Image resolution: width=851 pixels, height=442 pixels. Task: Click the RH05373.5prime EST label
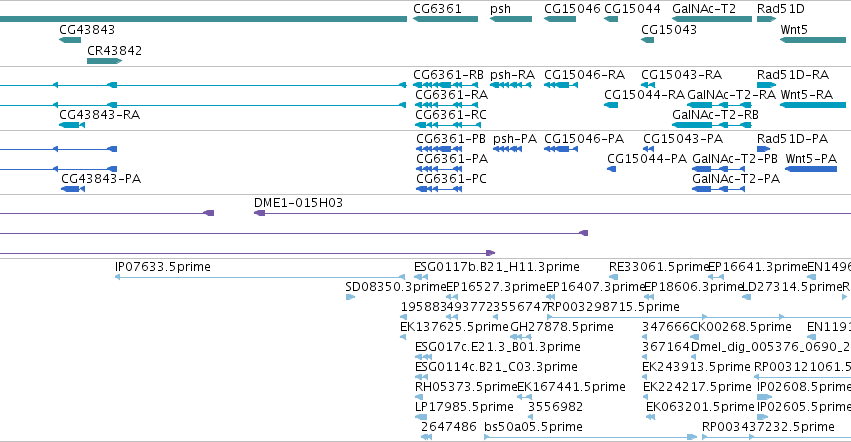pyautogui.click(x=466, y=387)
